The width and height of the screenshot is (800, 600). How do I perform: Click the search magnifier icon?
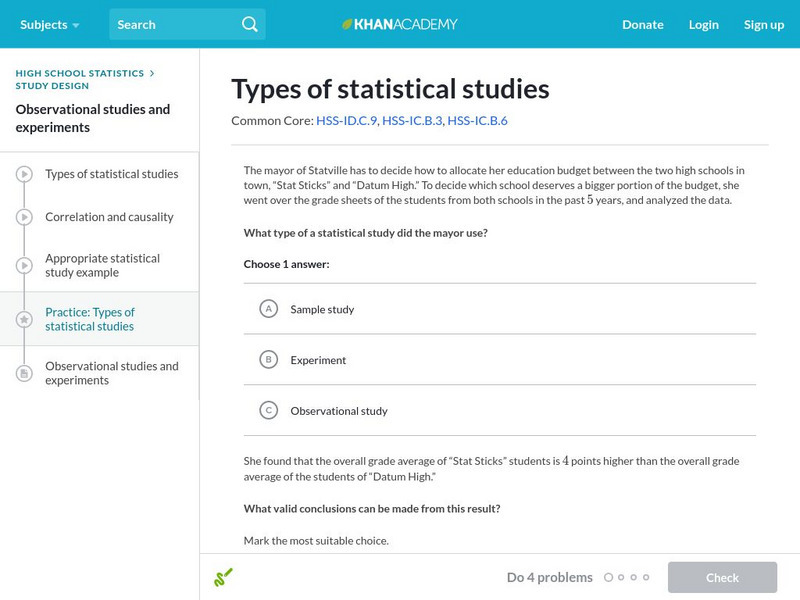coord(250,24)
